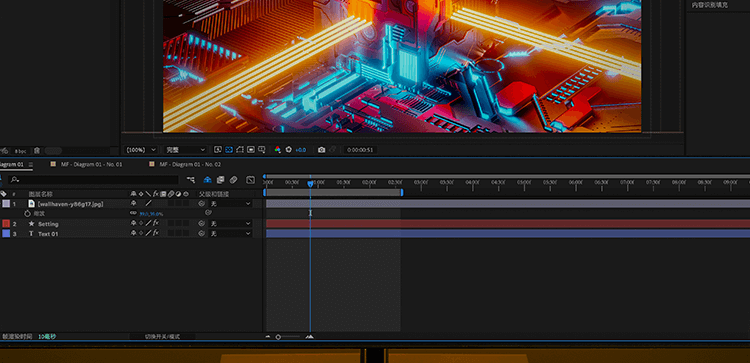The width and height of the screenshot is (750, 363).
Task: Click property pick whip on 缩放 row
Action: pos(208,213)
